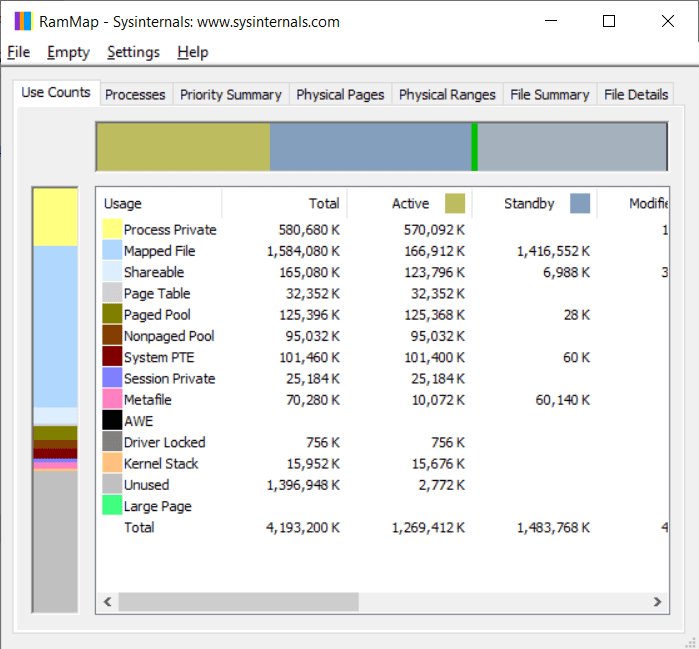Click the scroll left arrow of horizontal scrollbar
This screenshot has width=699, height=649.
tap(107, 602)
